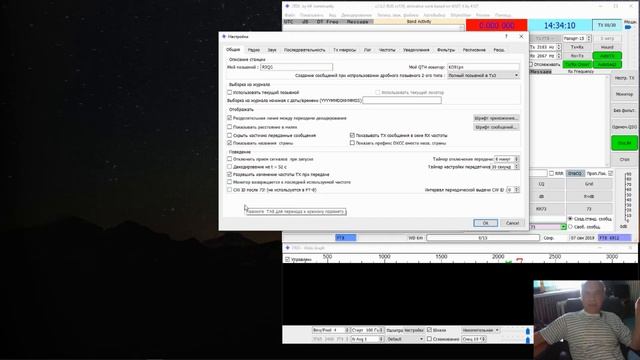The width and height of the screenshot is (640, 360).
Task: Adjust the transmitter tuning timer seconds spinner
Action: pyautogui.click(x=505, y=167)
